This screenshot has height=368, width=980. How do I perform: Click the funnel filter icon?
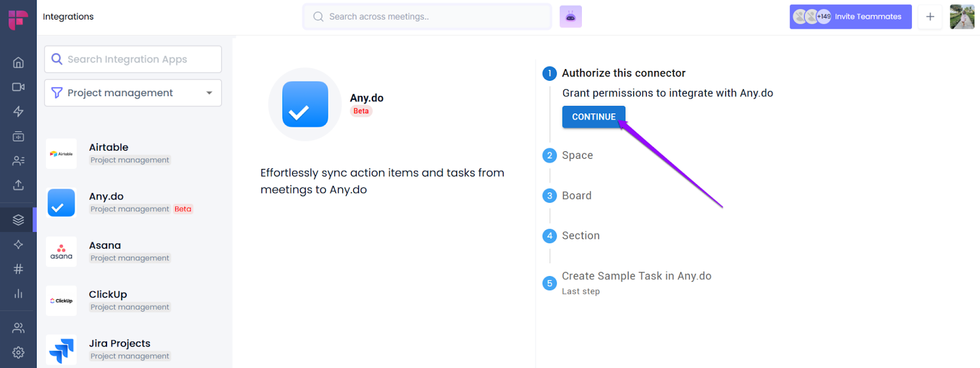pos(57,92)
